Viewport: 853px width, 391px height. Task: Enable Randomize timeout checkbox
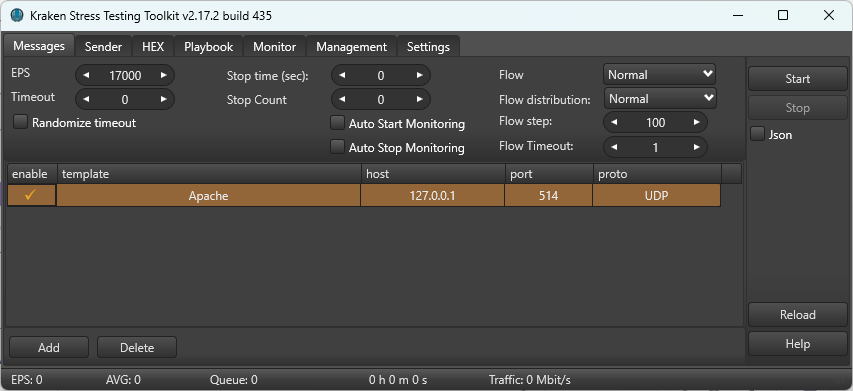tap(20, 122)
